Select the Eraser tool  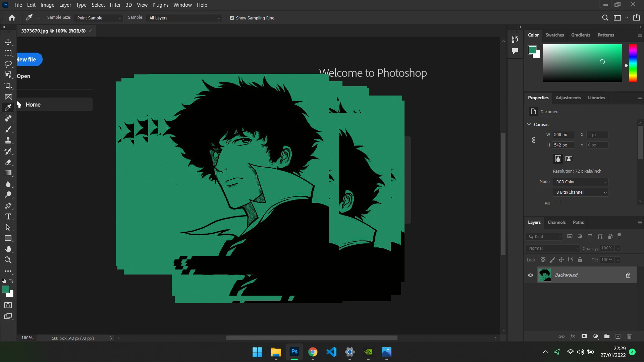(x=8, y=162)
